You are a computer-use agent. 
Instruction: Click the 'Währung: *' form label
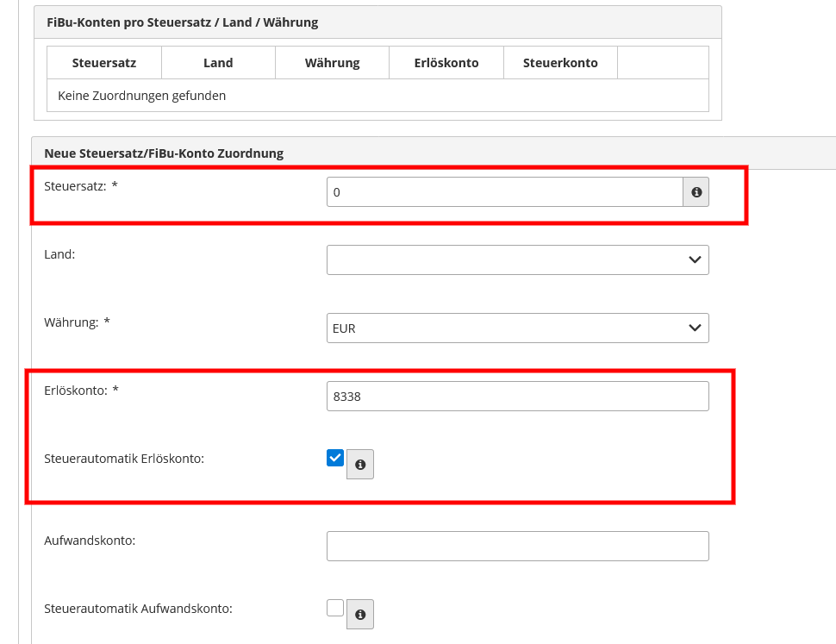[77, 322]
